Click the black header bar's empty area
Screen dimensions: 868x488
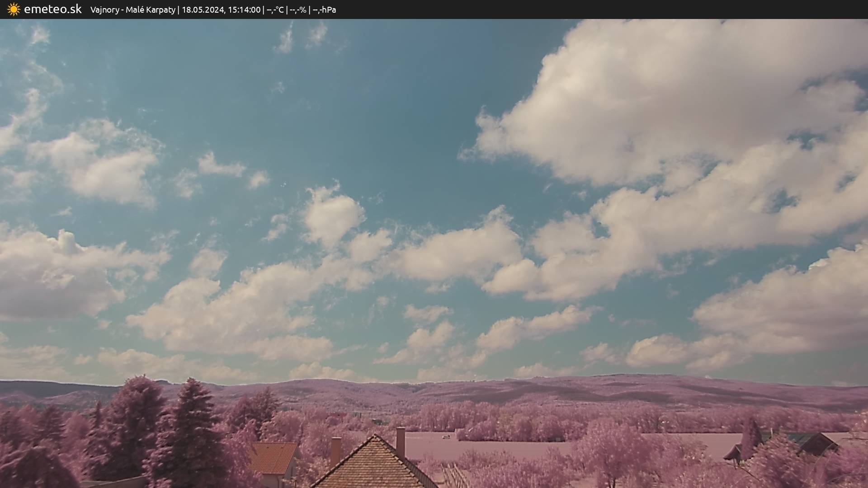click(588, 9)
